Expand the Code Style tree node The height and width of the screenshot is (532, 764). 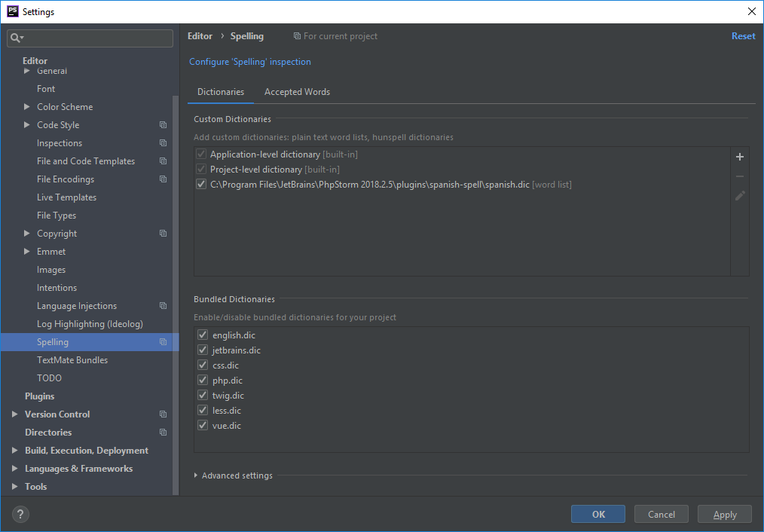click(x=27, y=125)
